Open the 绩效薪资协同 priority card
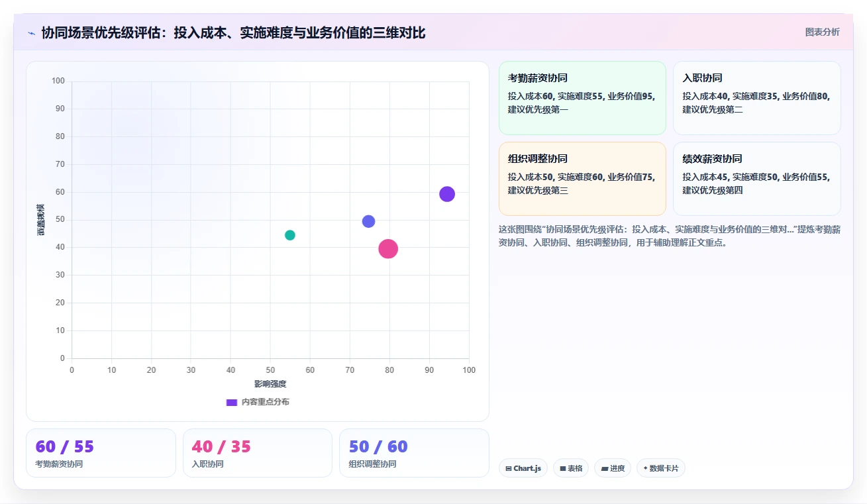867x504 pixels. [757, 179]
